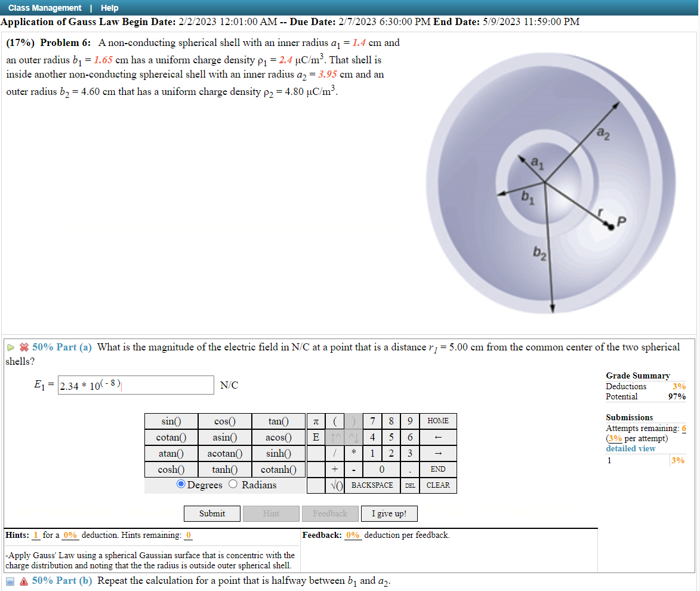Insert pi using the keypad π key
The image size is (700, 591).
pos(316,421)
